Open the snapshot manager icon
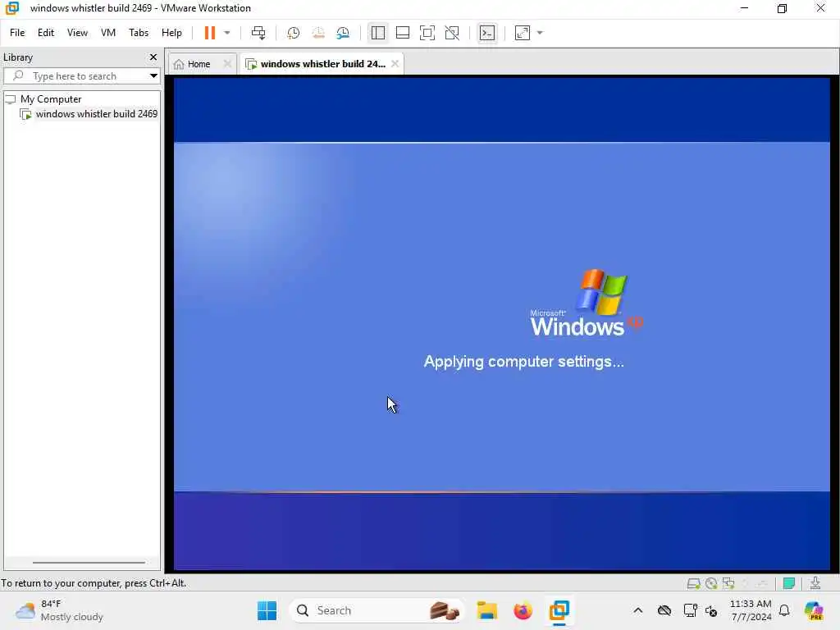 click(343, 33)
